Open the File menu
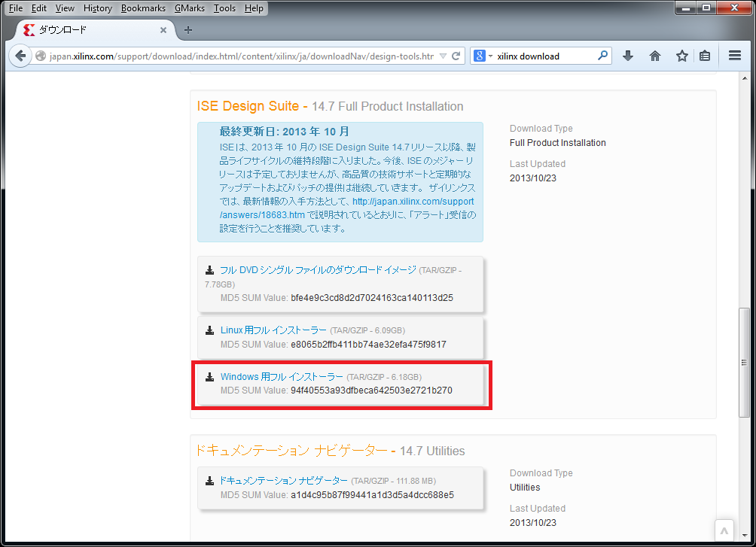Screen dimensions: 756x547 tap(16, 8)
